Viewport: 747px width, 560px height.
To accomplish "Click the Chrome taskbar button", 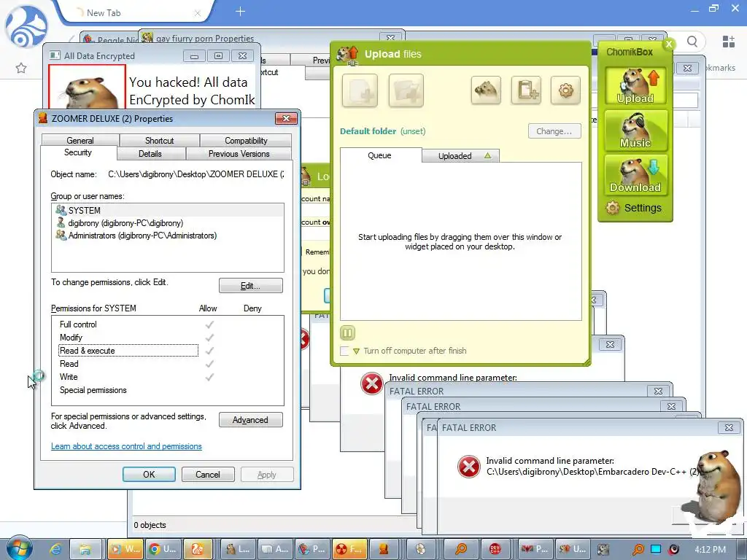I will pos(163,550).
